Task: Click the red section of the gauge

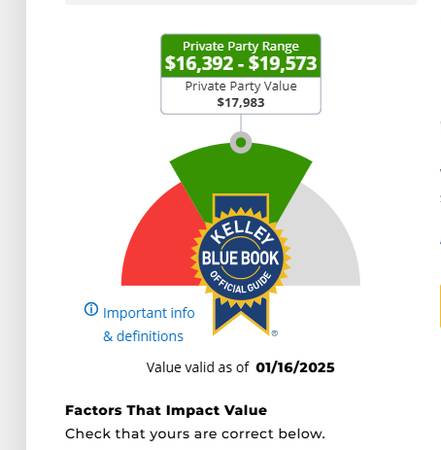Action: [162, 248]
